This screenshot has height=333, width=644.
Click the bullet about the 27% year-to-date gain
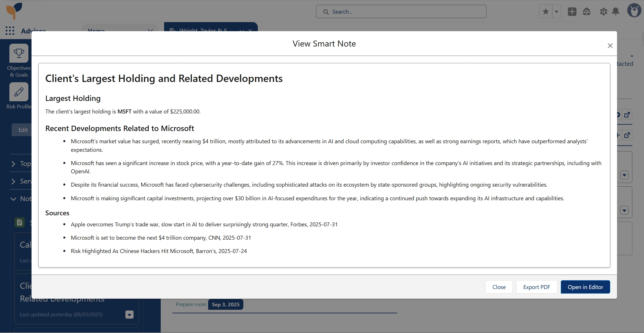336,167
